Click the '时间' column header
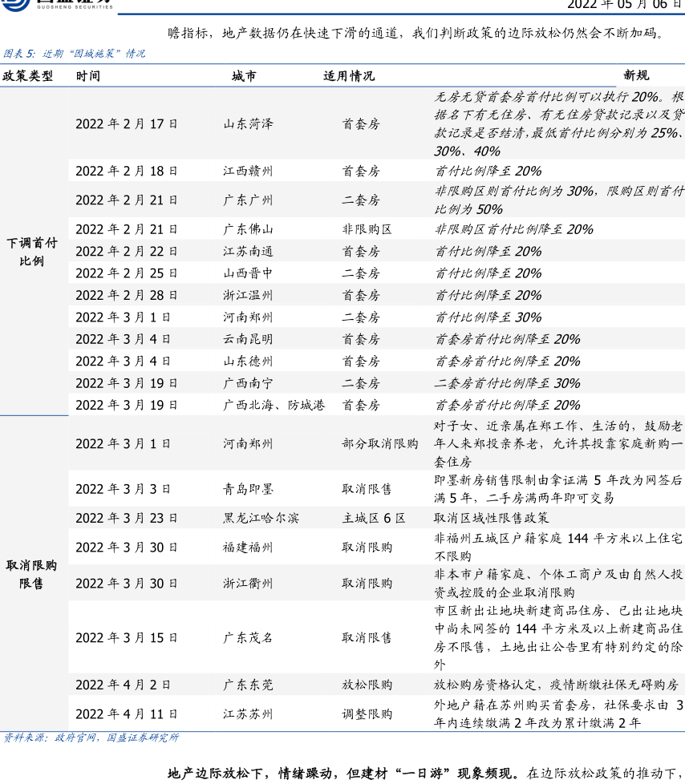The image size is (685, 784). pyautogui.click(x=88, y=76)
